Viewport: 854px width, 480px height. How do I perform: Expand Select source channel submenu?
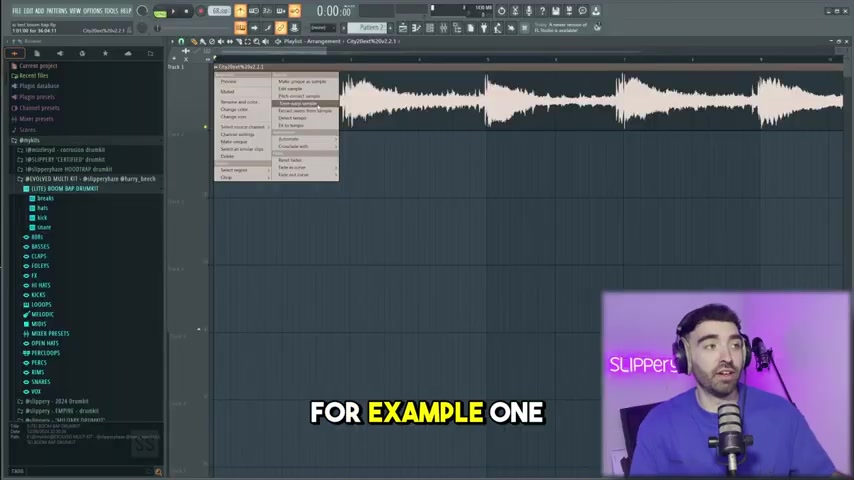pyautogui.click(x=243, y=127)
